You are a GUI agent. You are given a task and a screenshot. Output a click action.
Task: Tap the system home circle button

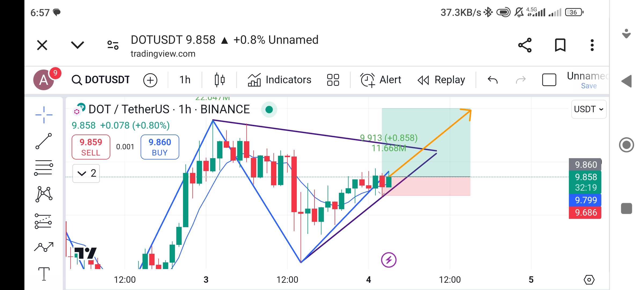(627, 145)
